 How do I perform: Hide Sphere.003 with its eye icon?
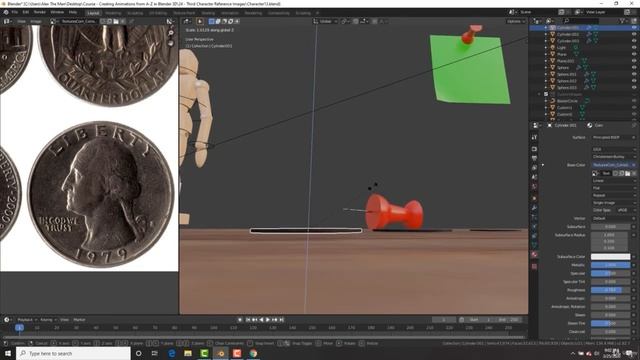[634, 87]
